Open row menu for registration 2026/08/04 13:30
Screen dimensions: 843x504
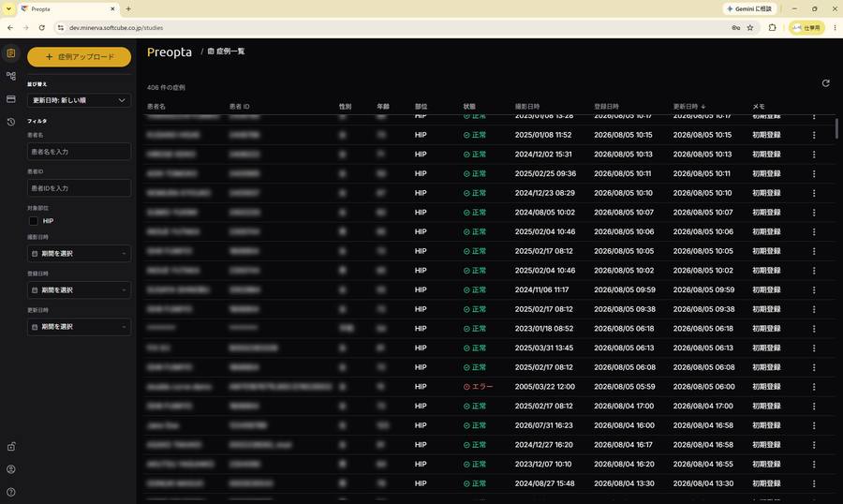click(x=814, y=483)
